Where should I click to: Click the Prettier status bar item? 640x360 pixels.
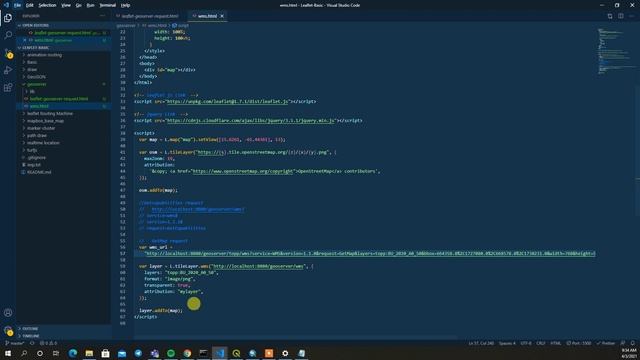pyautogui.click(x=606, y=343)
